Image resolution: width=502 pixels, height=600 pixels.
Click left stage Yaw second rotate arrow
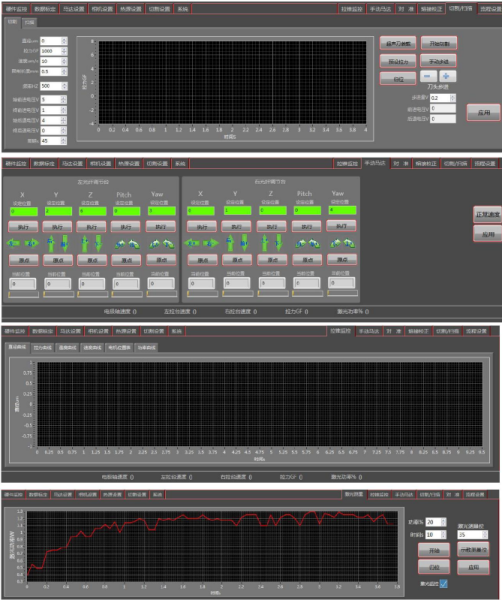click(x=169, y=243)
